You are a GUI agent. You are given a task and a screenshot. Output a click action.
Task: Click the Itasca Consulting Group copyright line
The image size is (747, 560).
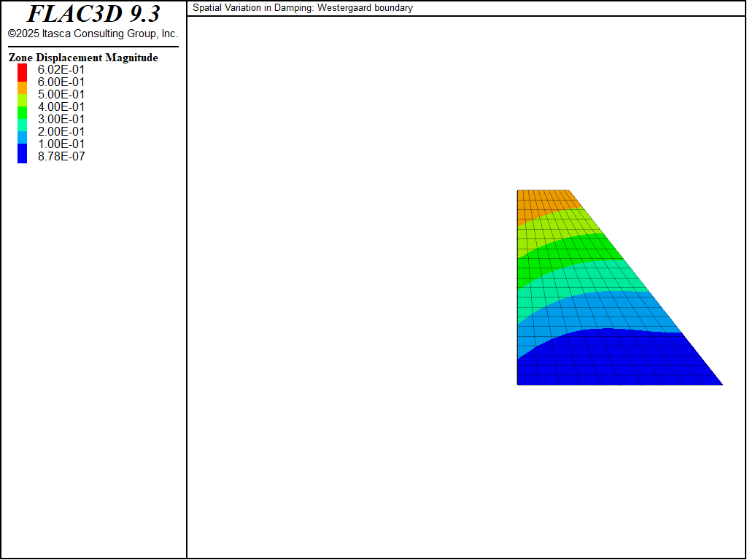93,34
